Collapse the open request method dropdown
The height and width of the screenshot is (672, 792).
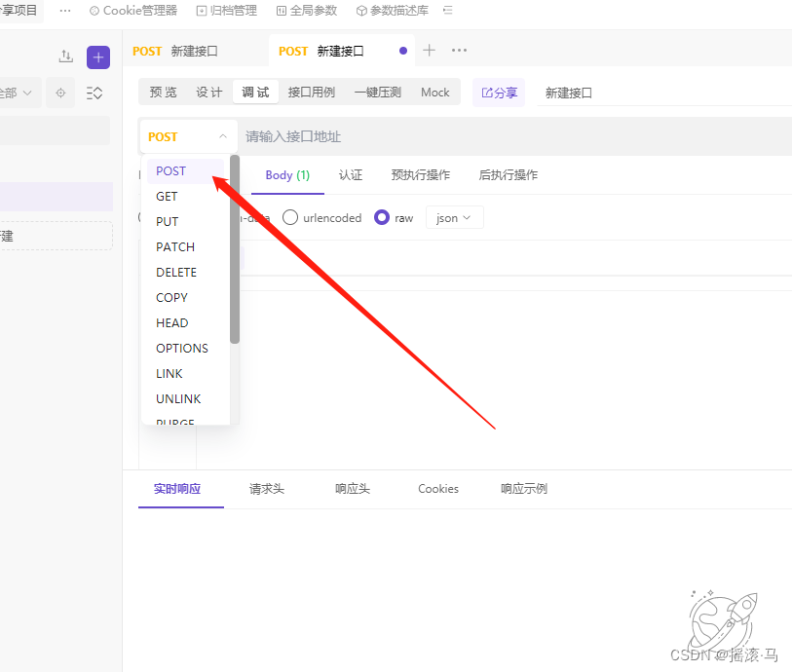(221, 136)
